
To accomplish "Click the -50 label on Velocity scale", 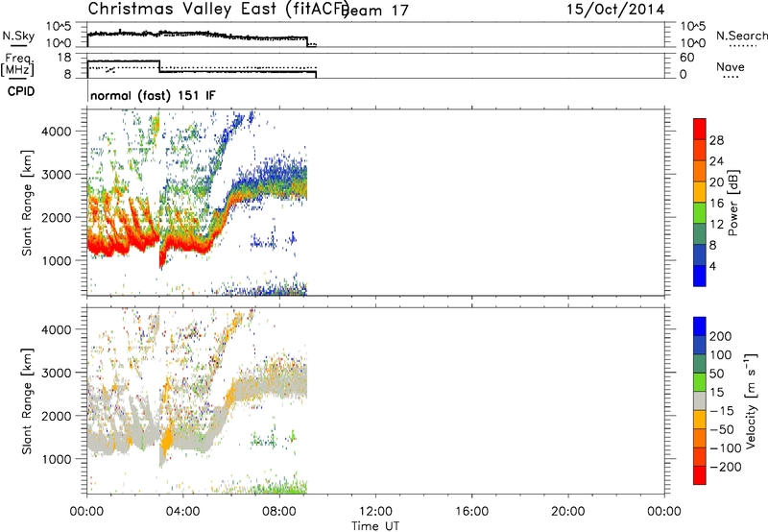I will (x=722, y=430).
